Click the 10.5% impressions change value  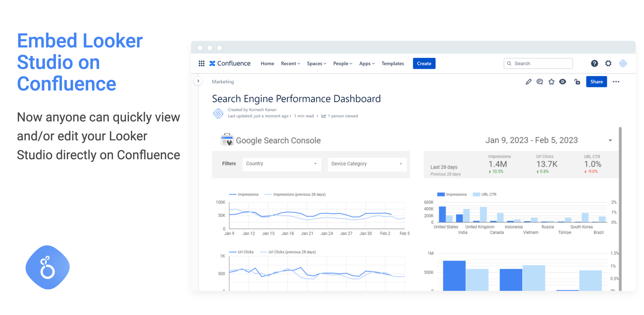point(498,171)
